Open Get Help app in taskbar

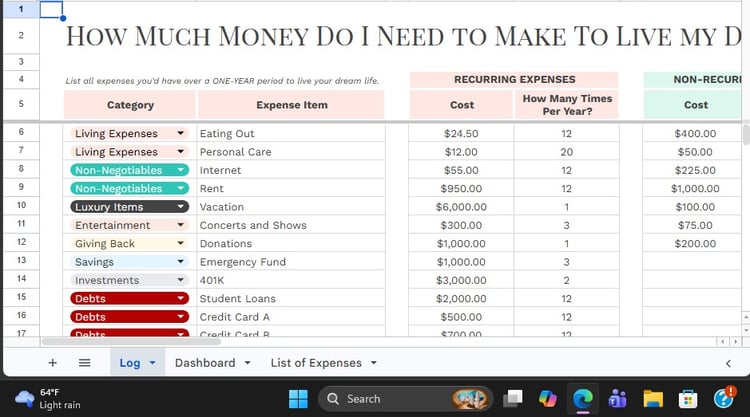tap(724, 398)
